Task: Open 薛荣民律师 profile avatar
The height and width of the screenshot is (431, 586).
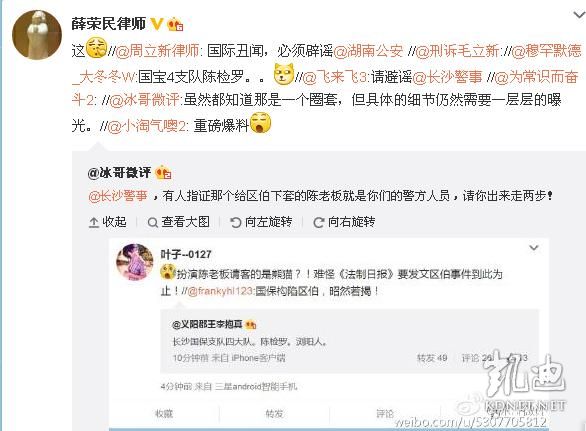Action: [37, 35]
